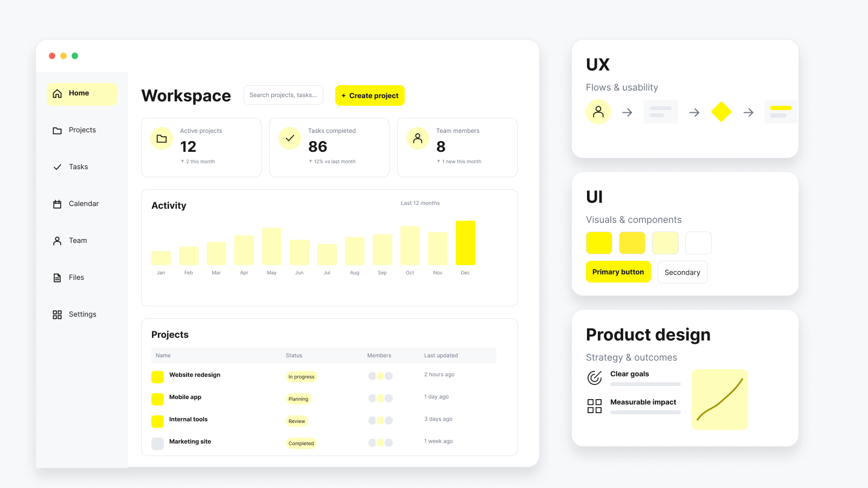Open the Home sidebar item

tap(81, 94)
